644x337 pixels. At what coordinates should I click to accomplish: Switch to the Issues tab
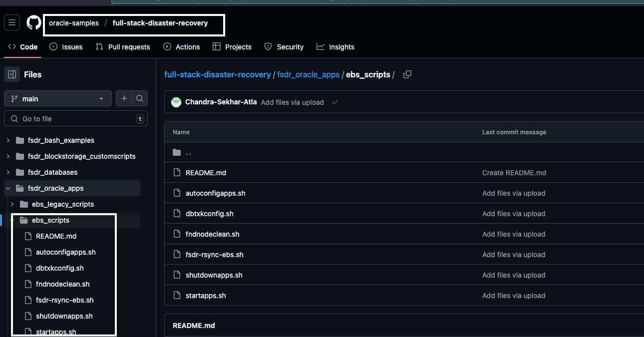pyautogui.click(x=66, y=47)
